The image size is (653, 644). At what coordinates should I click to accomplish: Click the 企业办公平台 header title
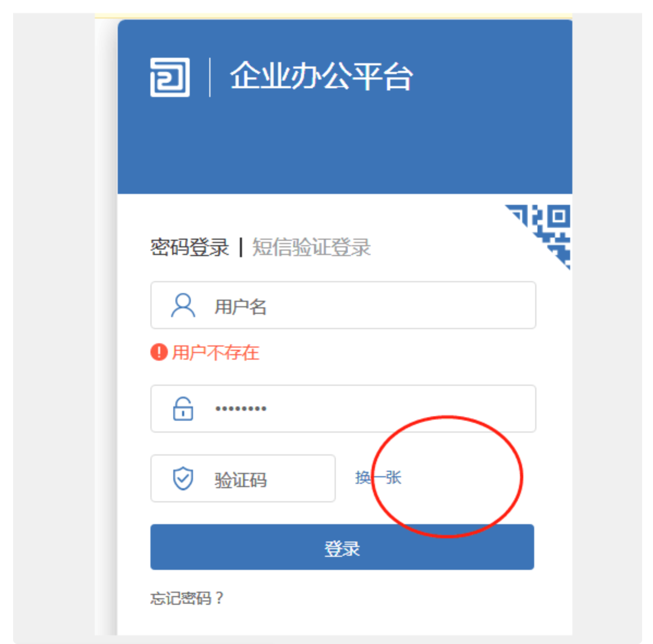(x=321, y=76)
